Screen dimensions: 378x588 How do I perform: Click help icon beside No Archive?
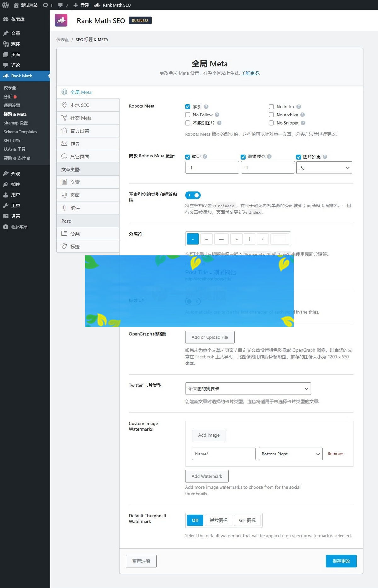click(302, 115)
